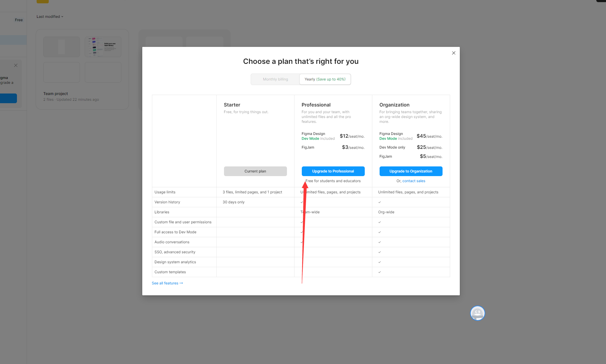
Task: Dismiss the sidebar upgrade notice
Action: click(x=16, y=65)
